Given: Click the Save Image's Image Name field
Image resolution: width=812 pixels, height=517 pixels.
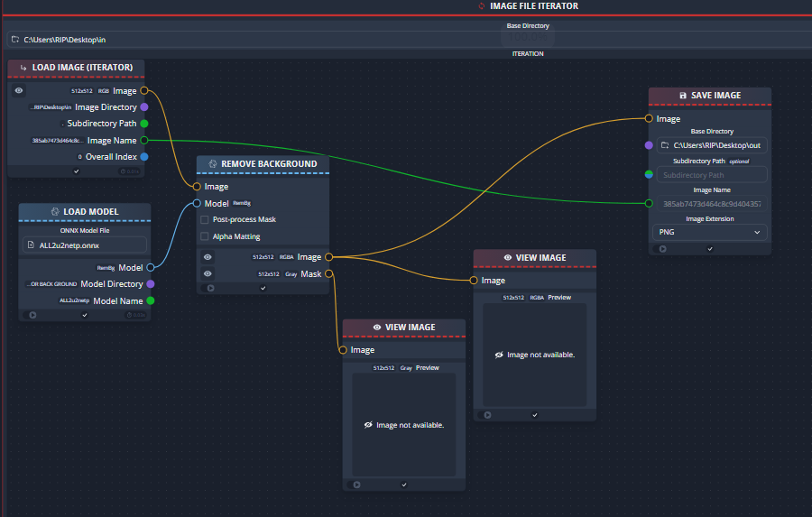Looking at the screenshot, I should [x=712, y=204].
